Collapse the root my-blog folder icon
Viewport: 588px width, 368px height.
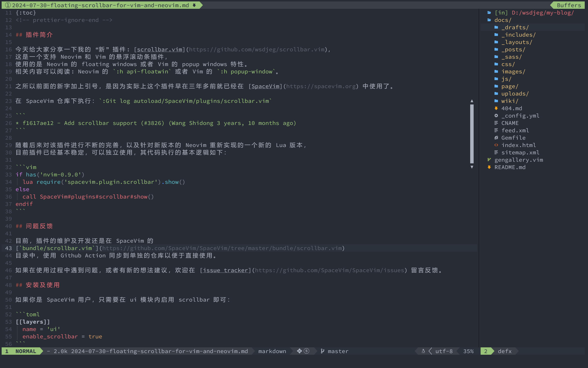(x=489, y=13)
